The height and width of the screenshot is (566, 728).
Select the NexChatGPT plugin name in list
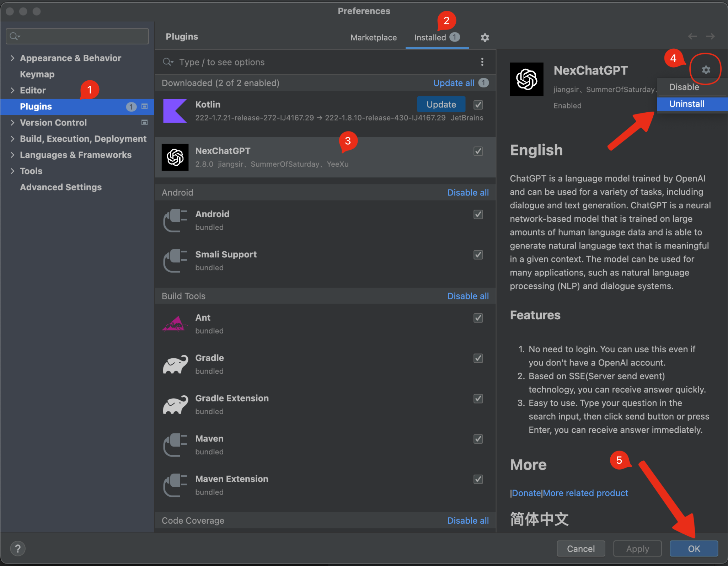tap(223, 151)
